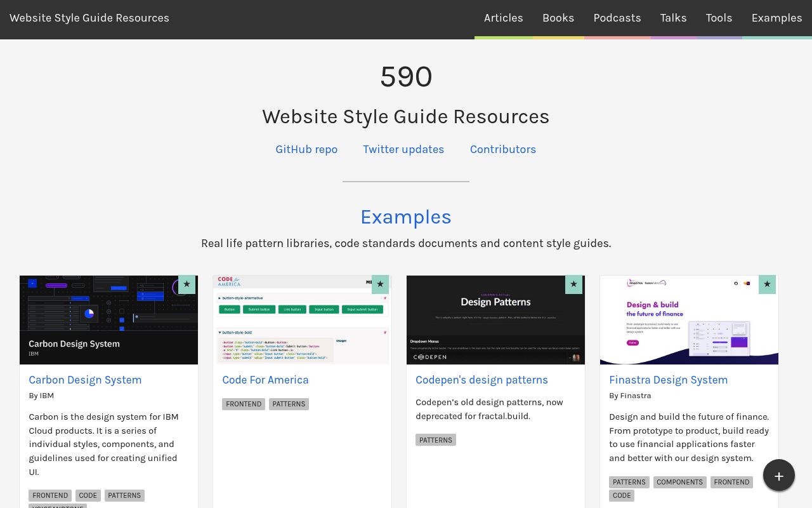Select the PATTERNS tag on Codepen card
Image resolution: width=812 pixels, height=508 pixels.
pos(436,439)
